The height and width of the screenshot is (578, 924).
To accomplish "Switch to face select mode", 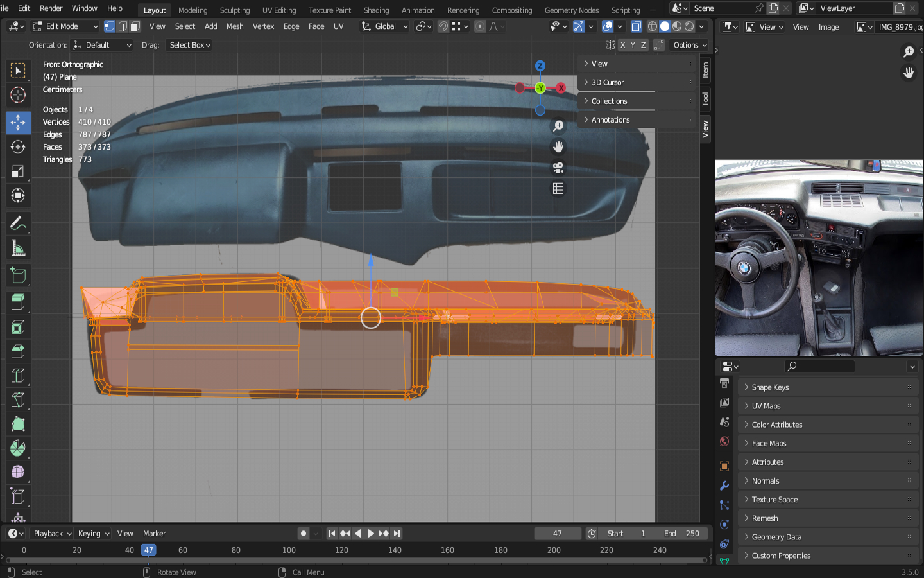I will coord(135,26).
